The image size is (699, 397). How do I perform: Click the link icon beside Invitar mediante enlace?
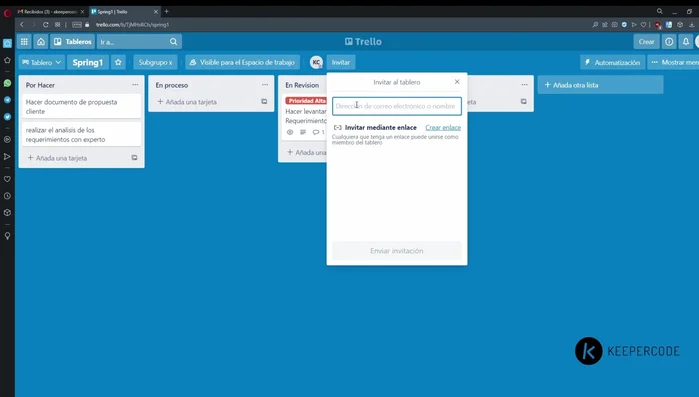(x=337, y=127)
